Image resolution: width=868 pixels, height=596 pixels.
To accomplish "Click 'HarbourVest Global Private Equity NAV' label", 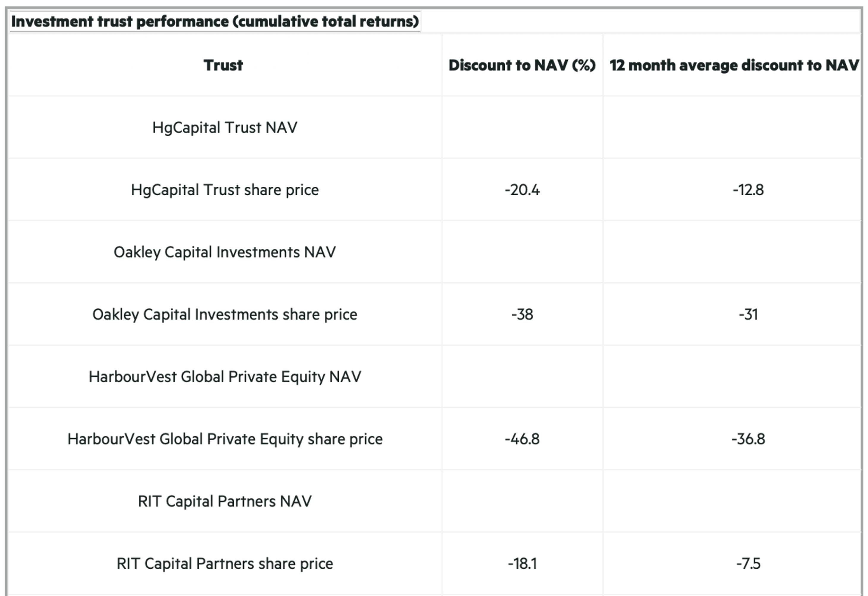I will coord(225,377).
